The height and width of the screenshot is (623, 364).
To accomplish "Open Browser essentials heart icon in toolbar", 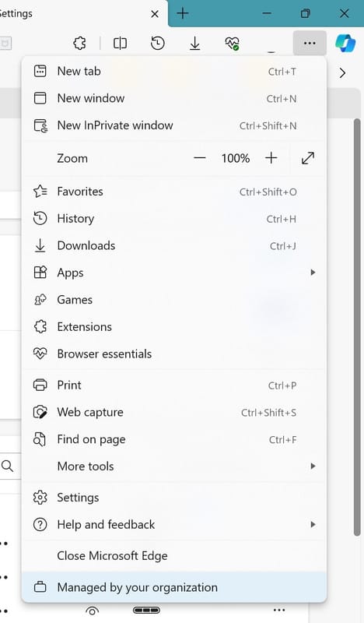I will tap(233, 43).
